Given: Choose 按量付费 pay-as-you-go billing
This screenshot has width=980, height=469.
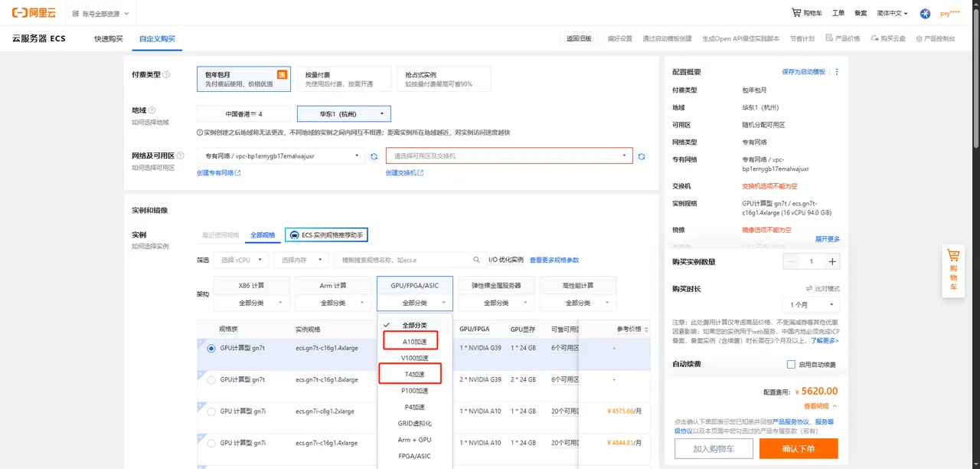Looking at the screenshot, I should tap(343, 78).
